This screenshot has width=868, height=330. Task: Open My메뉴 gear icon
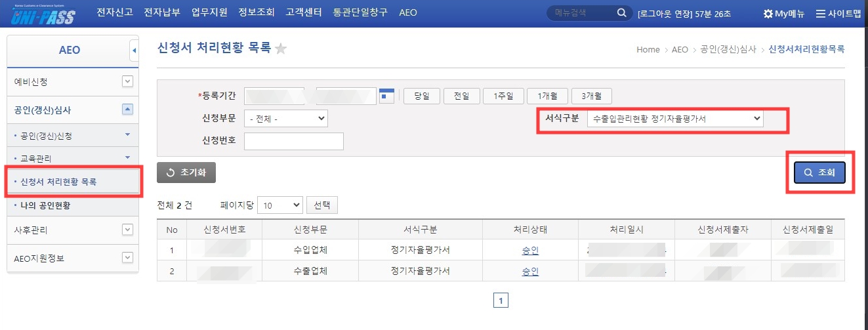[x=768, y=13]
